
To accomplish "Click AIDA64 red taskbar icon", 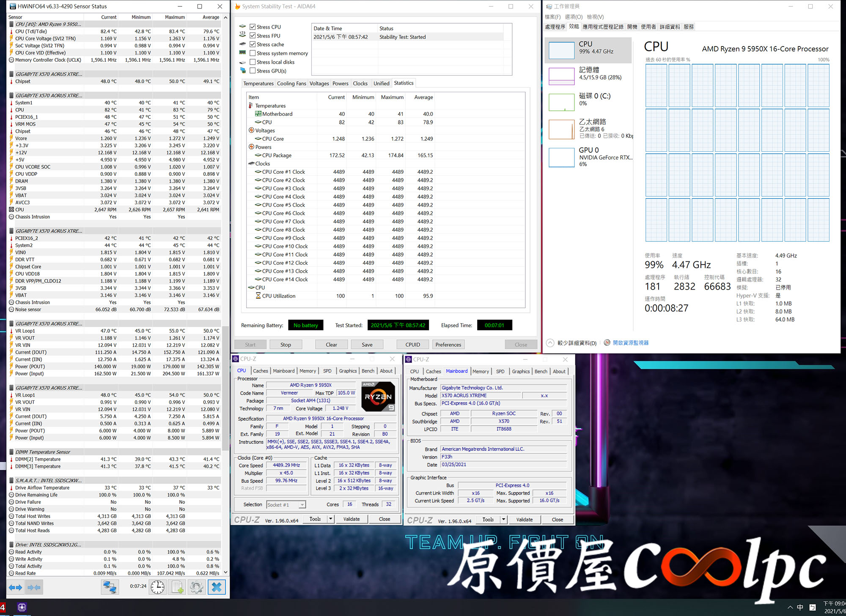I will (x=3, y=607).
